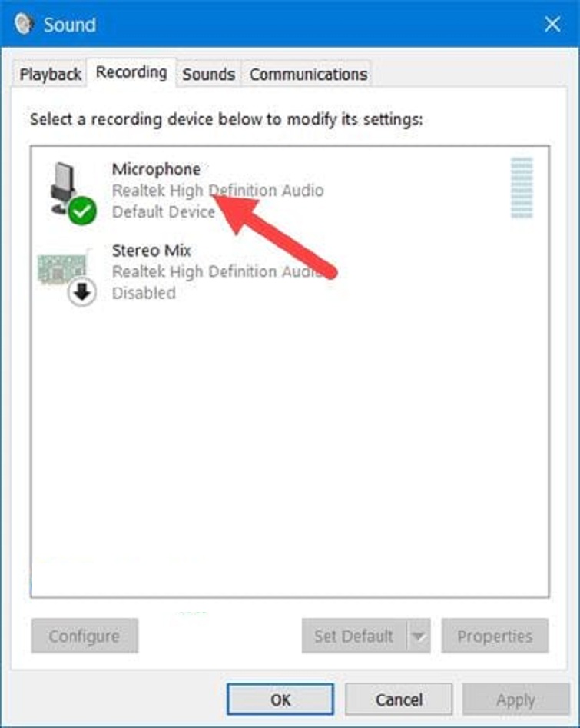Close the Sound dialog window
The image size is (580, 728).
[x=552, y=24]
